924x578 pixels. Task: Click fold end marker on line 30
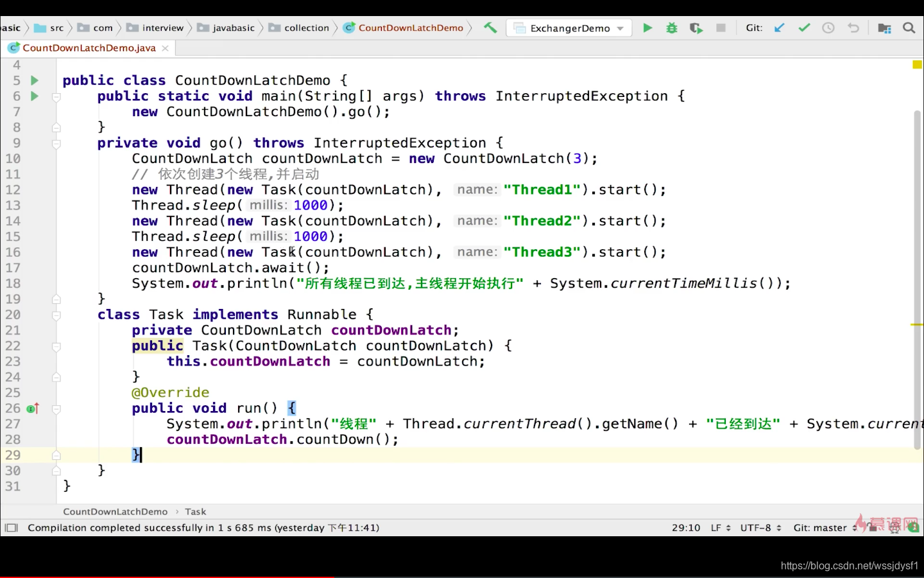click(x=56, y=471)
